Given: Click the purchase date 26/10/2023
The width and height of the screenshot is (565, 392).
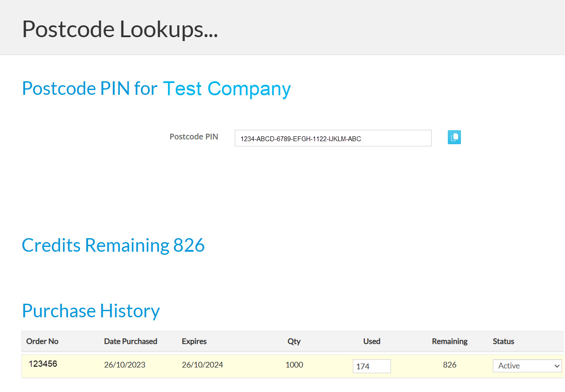Looking at the screenshot, I should [x=125, y=365].
